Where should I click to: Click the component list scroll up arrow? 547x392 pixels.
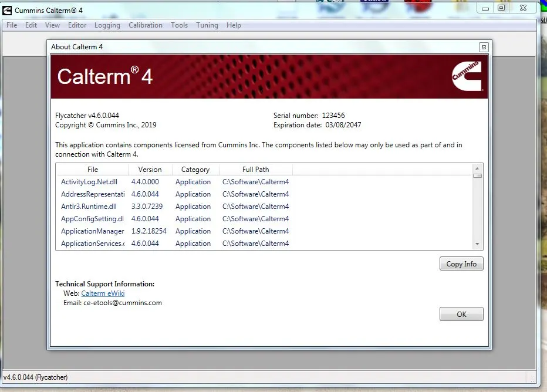[477, 168]
